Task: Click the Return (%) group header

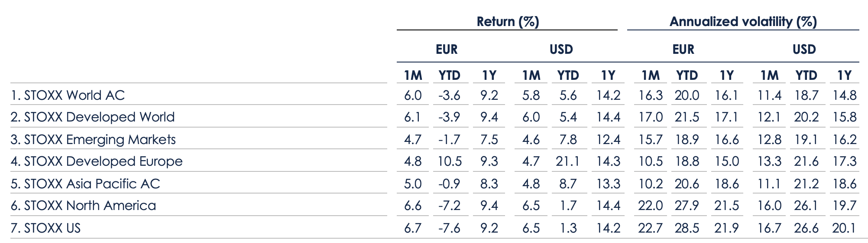Action: (x=507, y=22)
